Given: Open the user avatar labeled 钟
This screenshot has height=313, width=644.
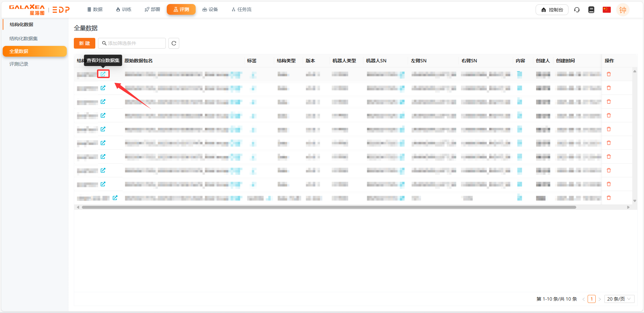Looking at the screenshot, I should coord(623,10).
